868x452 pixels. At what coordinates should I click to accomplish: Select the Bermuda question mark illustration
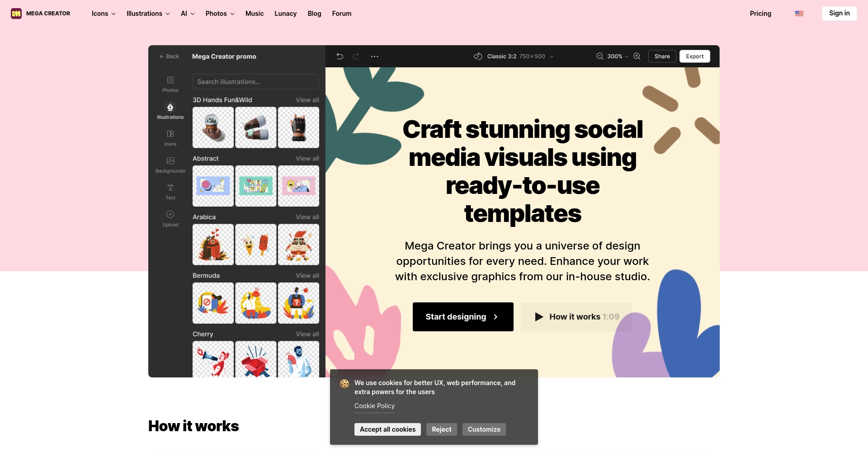pyautogui.click(x=298, y=303)
